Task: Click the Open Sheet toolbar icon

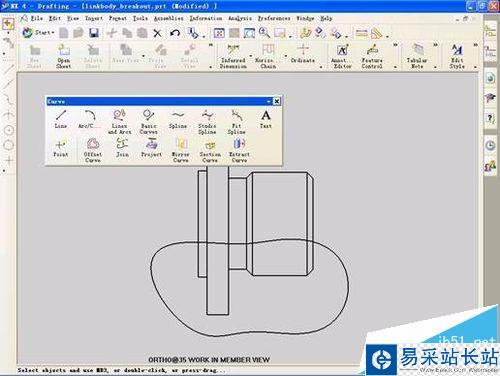Action: point(63,56)
